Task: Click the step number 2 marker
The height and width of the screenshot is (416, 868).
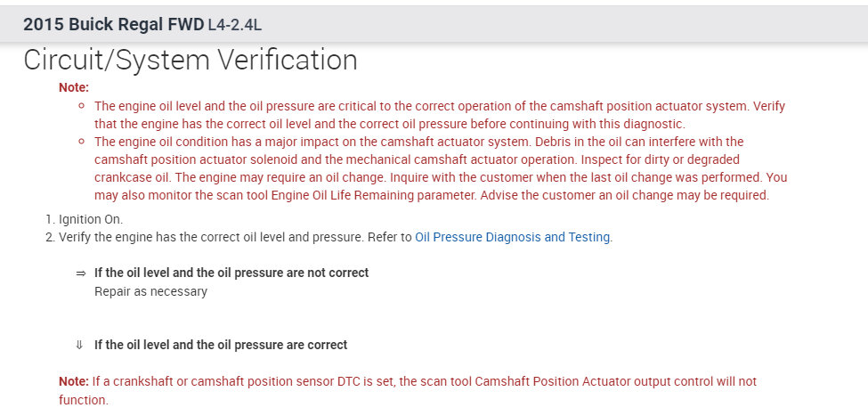Action: tap(49, 238)
